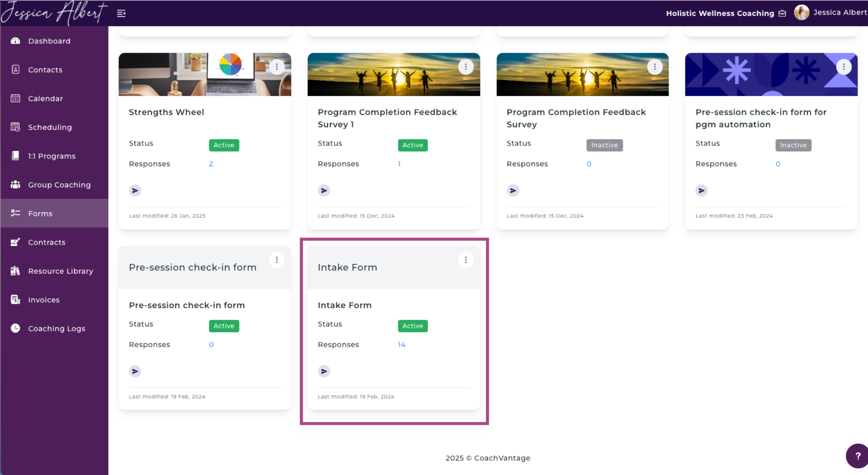The width and height of the screenshot is (868, 475).
Task: View 0 responses for Pre-session check-in form
Action: point(211,345)
